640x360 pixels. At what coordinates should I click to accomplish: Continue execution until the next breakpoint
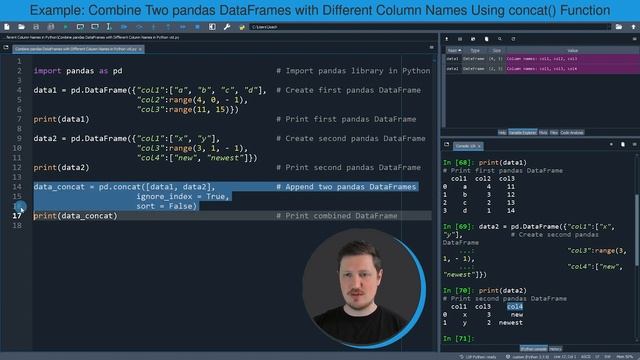click(x=183, y=27)
